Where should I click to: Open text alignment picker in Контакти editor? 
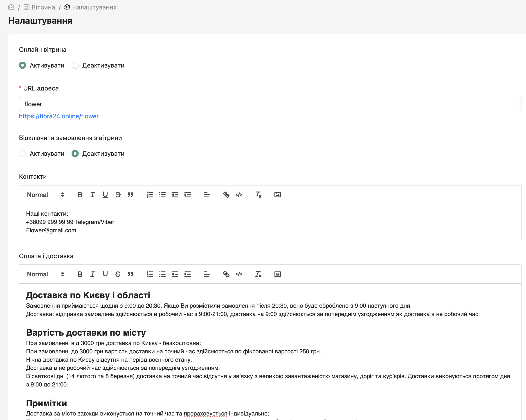tap(207, 195)
